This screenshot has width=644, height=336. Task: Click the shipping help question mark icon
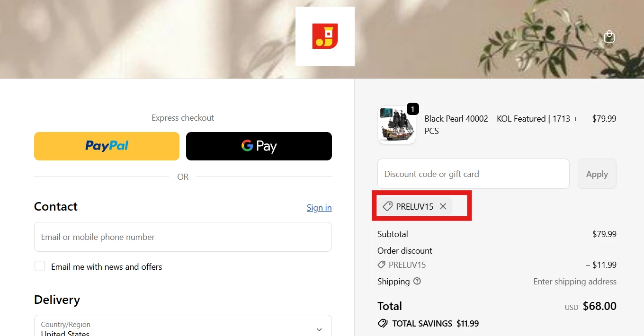pos(417,281)
